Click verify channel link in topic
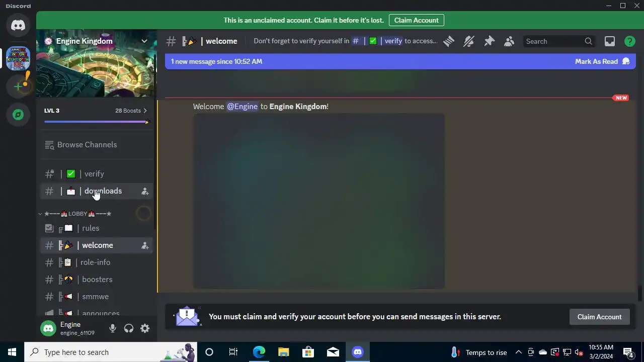The height and width of the screenshot is (362, 644). click(x=377, y=41)
